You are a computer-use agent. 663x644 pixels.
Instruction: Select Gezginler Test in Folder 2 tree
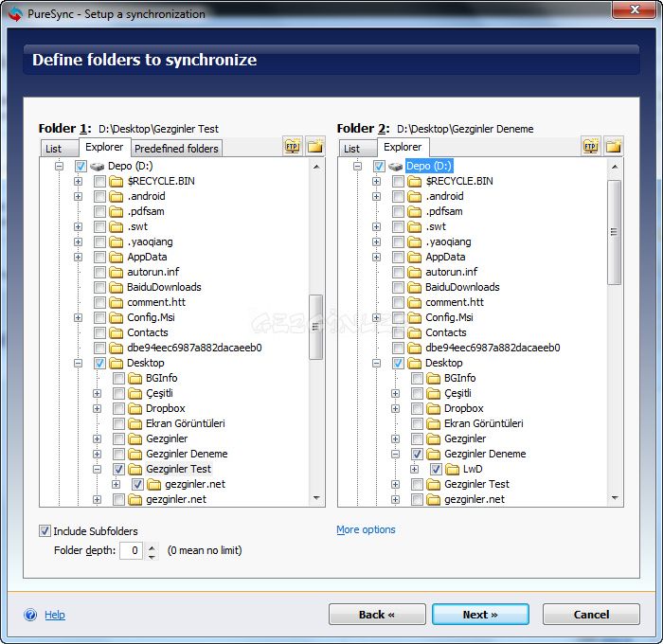point(476,484)
